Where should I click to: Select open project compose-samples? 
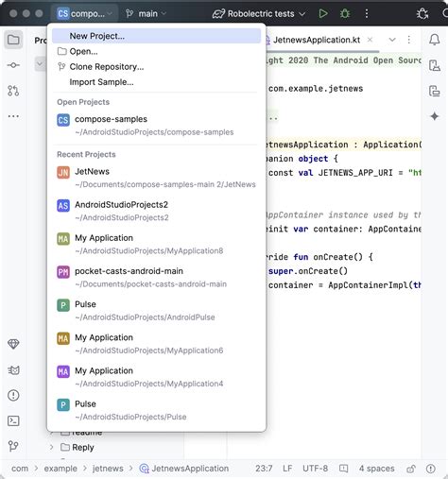click(156, 125)
